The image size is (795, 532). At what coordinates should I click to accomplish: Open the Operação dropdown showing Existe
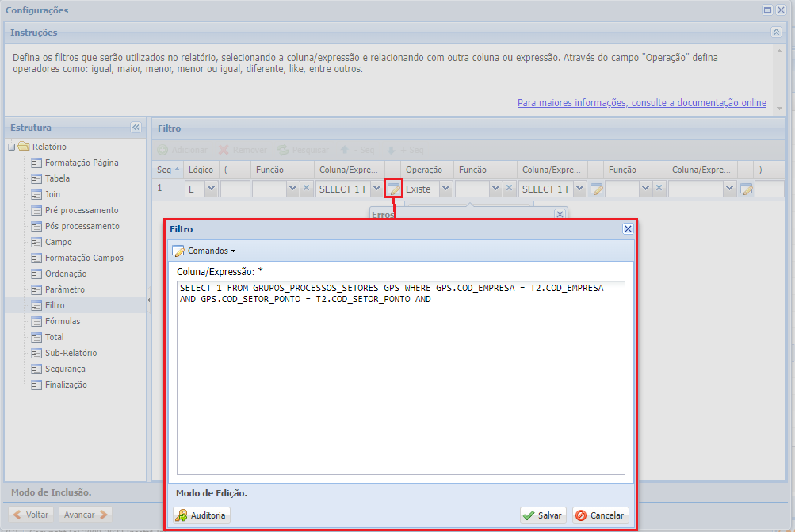pyautogui.click(x=445, y=189)
